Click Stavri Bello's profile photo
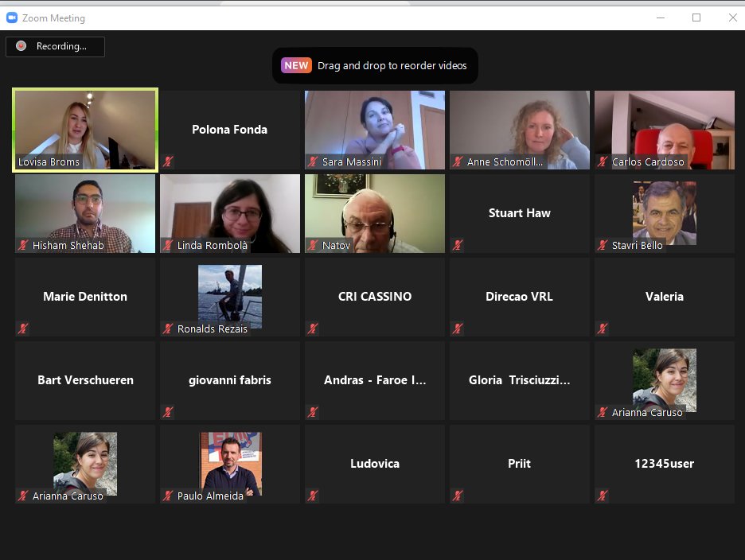 pyautogui.click(x=665, y=213)
